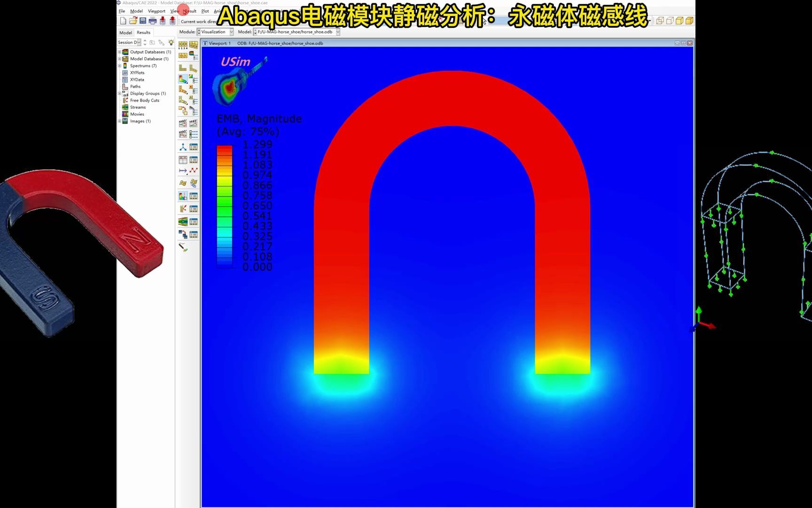The width and height of the screenshot is (812, 508).
Task: Switch to the Model tab
Action: coord(125,32)
